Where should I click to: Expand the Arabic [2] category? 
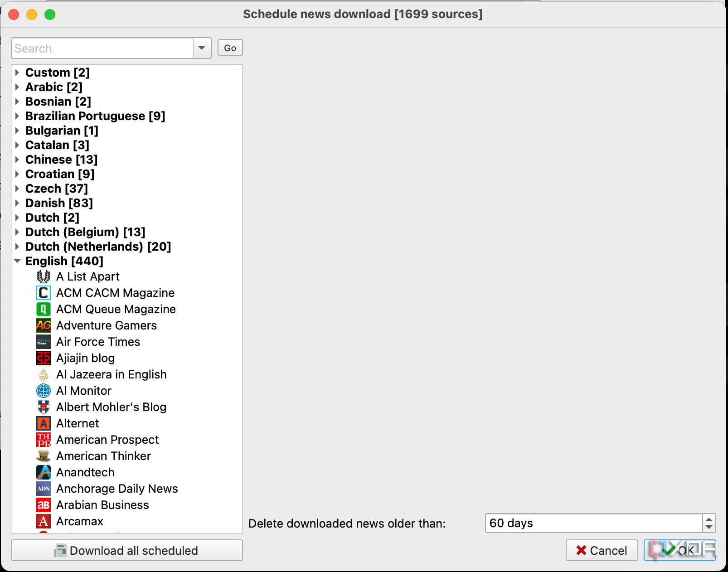17,87
